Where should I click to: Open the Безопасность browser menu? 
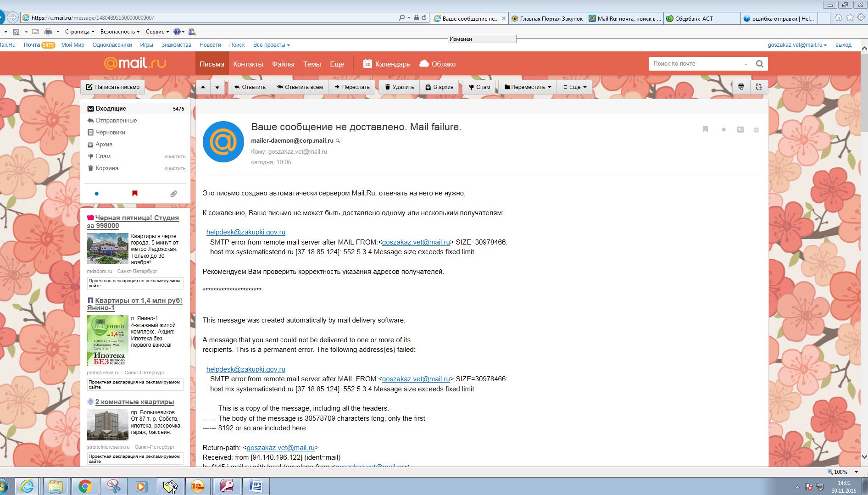tap(120, 32)
